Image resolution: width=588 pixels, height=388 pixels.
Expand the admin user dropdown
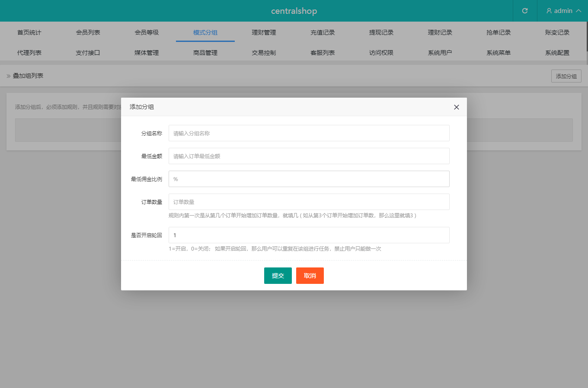(563, 11)
